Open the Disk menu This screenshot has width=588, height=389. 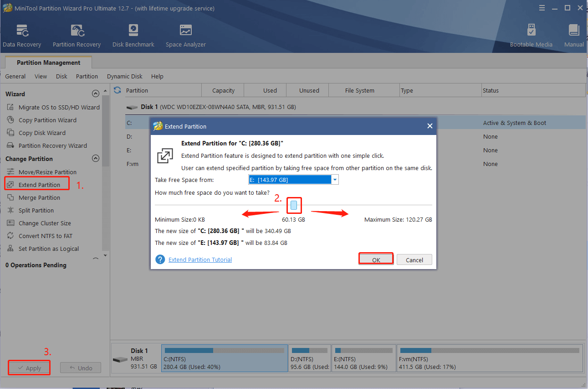61,76
